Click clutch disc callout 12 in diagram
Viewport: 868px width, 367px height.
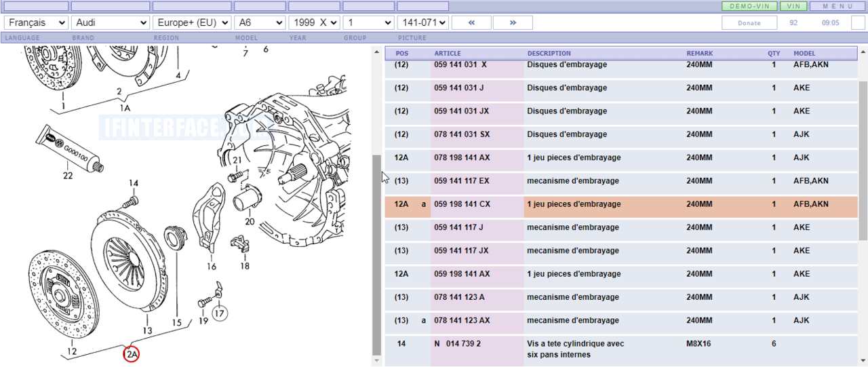click(73, 351)
